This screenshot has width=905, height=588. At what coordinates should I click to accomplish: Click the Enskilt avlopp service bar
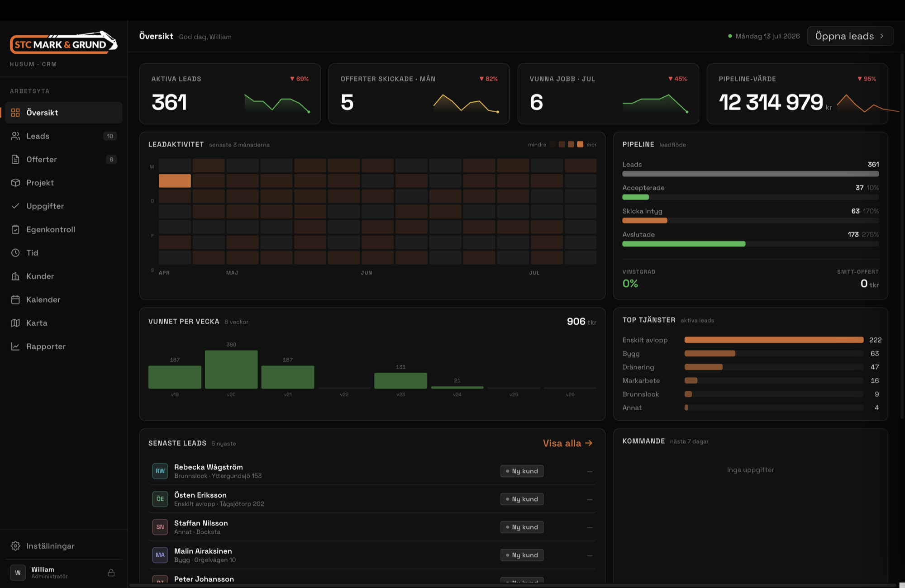774,340
